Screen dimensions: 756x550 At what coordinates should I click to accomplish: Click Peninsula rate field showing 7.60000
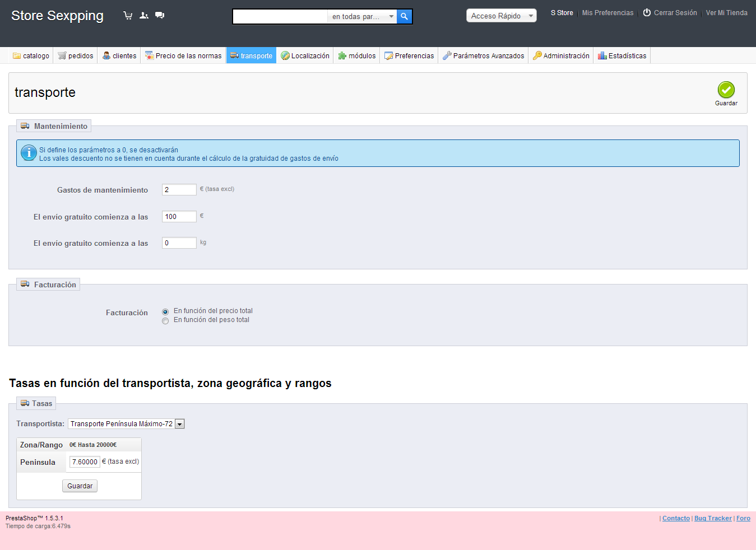(x=85, y=462)
